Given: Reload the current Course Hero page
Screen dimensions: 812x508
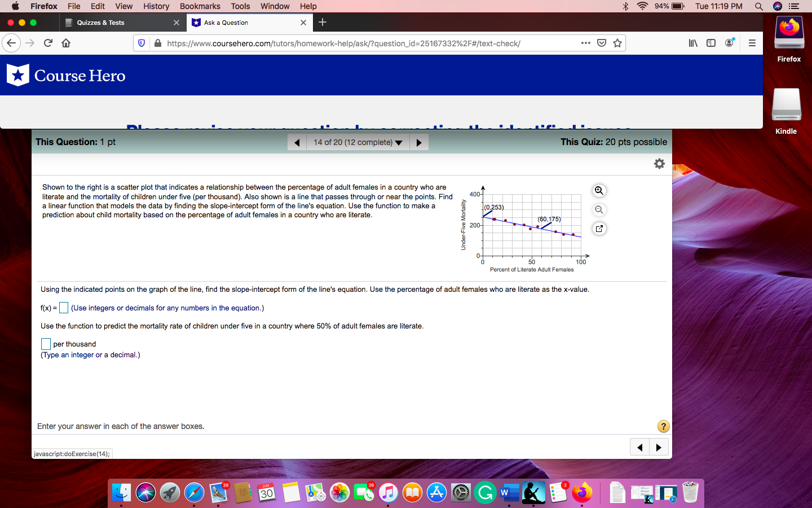Looking at the screenshot, I should tap(48, 43).
